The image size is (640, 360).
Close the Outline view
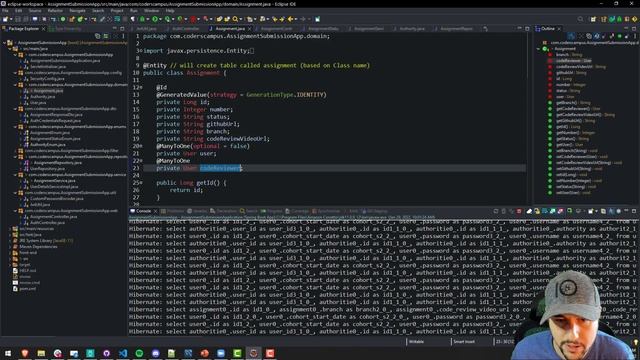[x=559, y=29]
